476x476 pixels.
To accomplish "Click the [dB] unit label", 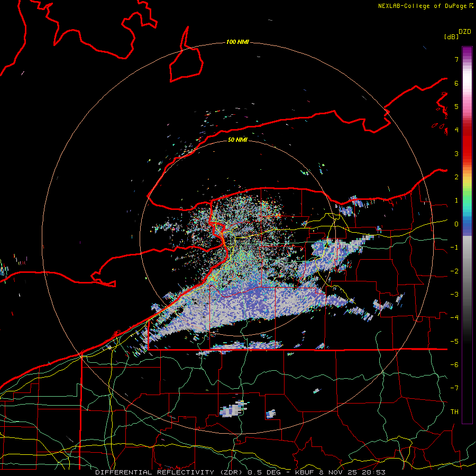I will point(451,36).
